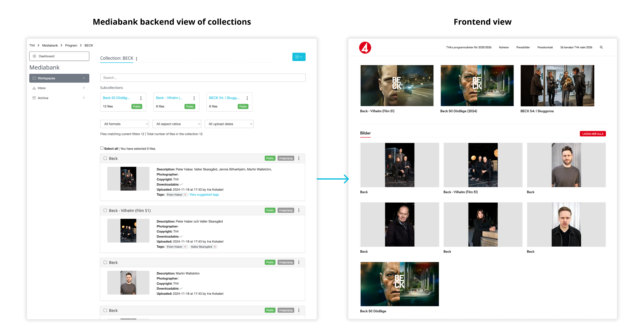Open the All formats dropdown
Image resolution: width=644 pixels, height=334 pixels.
click(x=125, y=124)
